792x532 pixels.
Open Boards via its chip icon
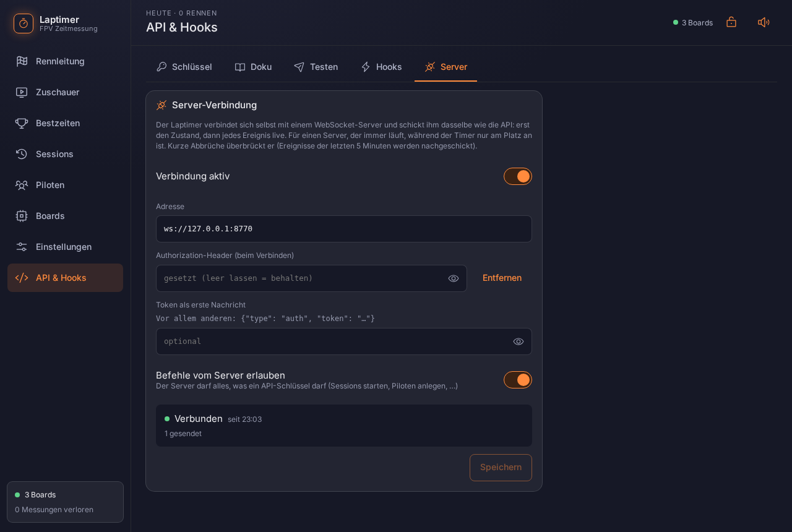pos(22,216)
